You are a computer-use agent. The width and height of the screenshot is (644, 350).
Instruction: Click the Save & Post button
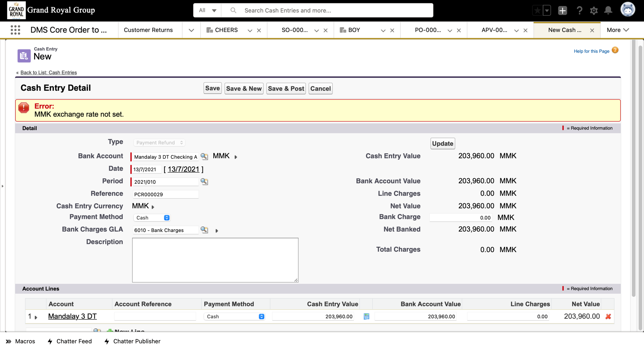[x=286, y=89]
